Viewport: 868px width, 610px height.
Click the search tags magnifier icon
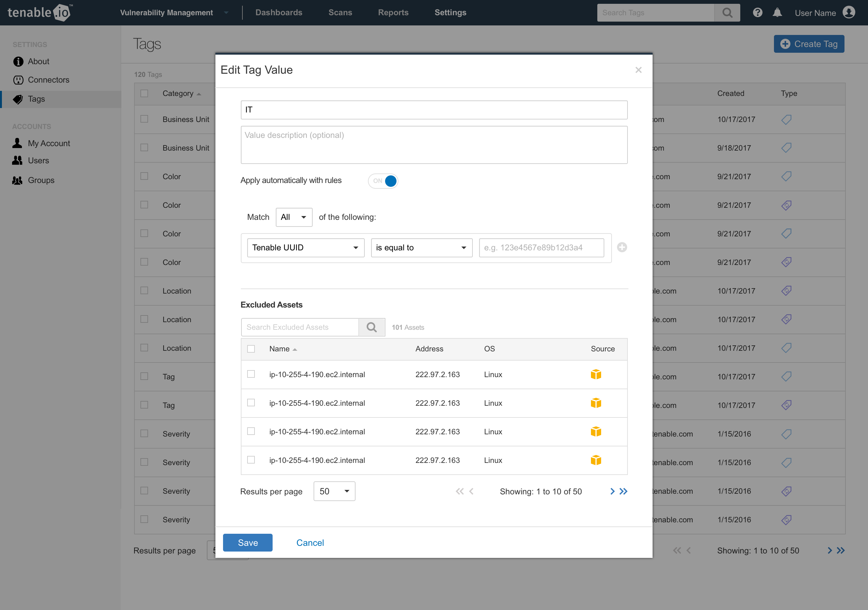(727, 13)
